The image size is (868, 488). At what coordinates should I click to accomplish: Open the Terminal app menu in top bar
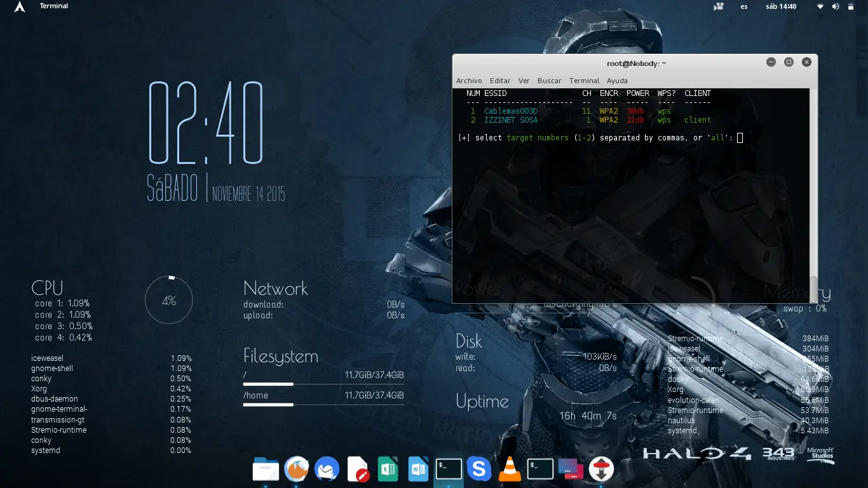pos(54,6)
